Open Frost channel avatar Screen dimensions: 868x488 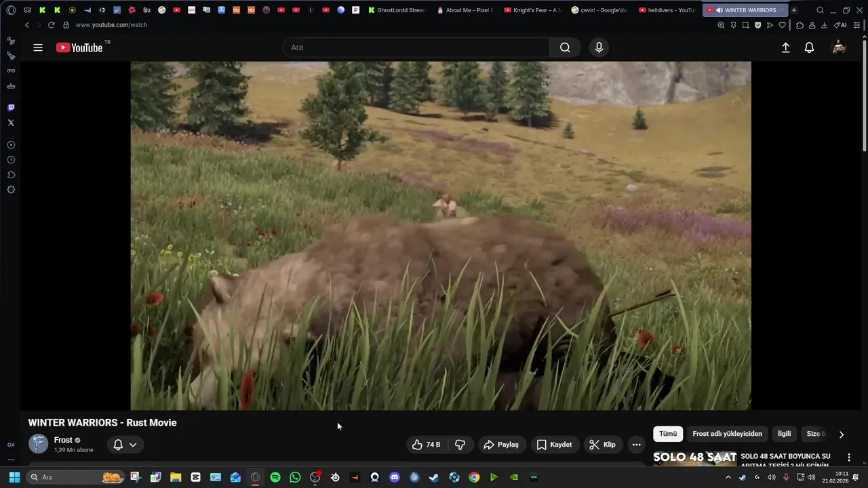point(38,444)
